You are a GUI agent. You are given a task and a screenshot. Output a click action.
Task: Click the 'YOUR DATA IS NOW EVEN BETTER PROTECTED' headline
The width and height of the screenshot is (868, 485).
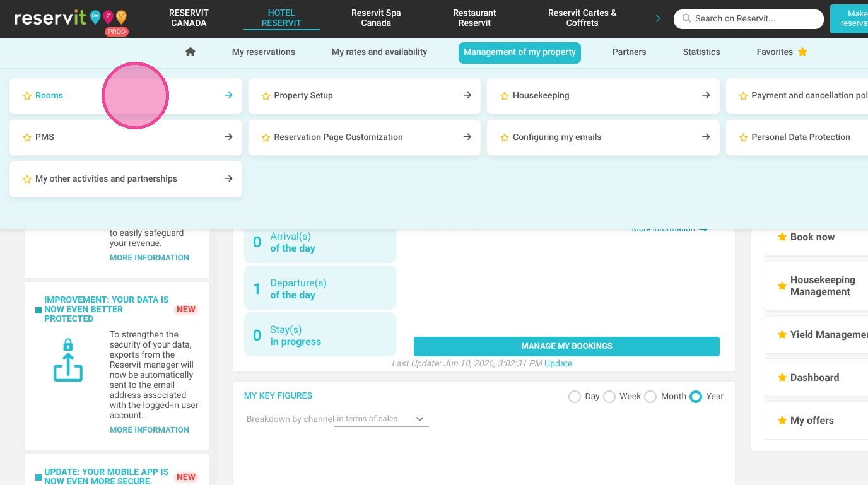click(x=107, y=309)
